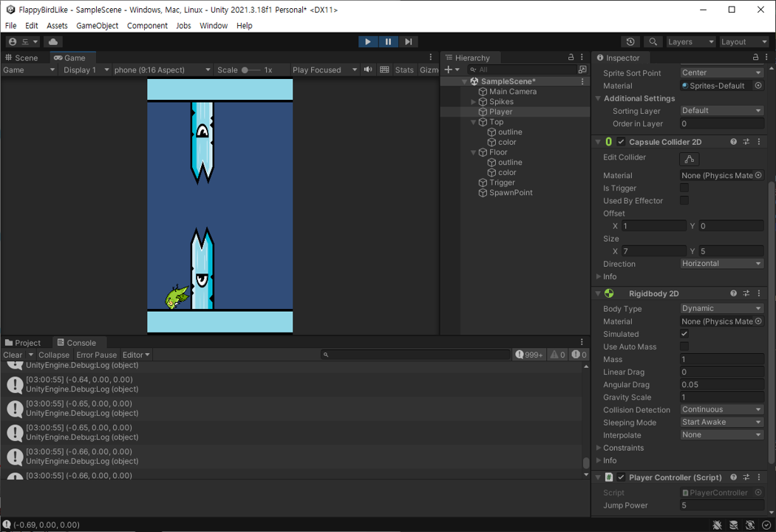This screenshot has height=532, width=776.
Task: Open the SampleScene options menu
Action: pos(582,81)
